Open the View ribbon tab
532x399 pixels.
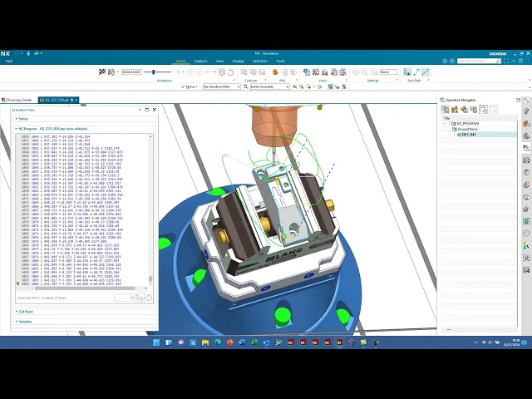219,61
